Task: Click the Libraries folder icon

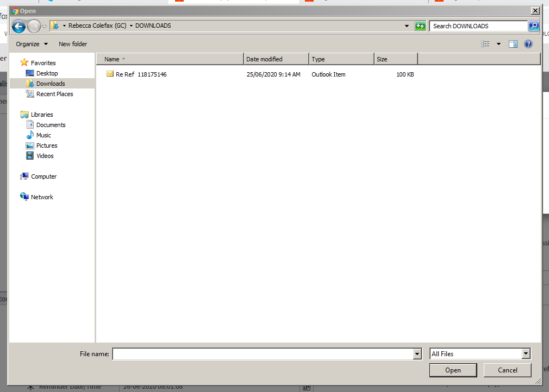Action: pos(24,115)
